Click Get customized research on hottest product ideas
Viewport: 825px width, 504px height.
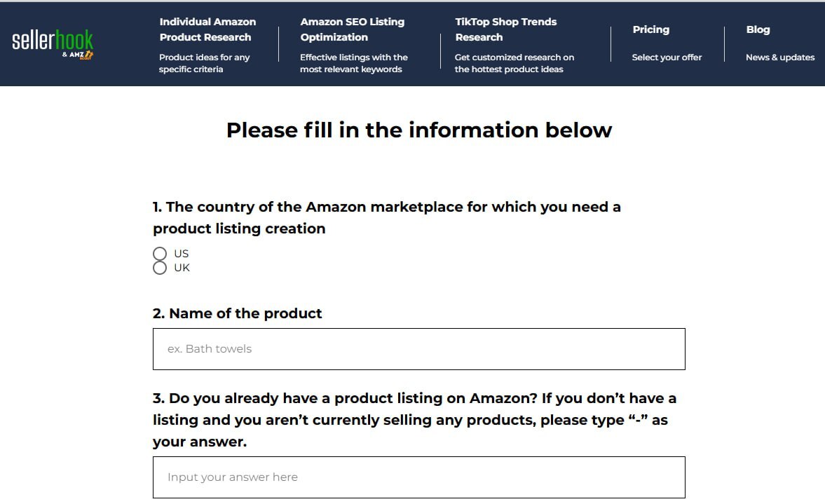(x=514, y=63)
